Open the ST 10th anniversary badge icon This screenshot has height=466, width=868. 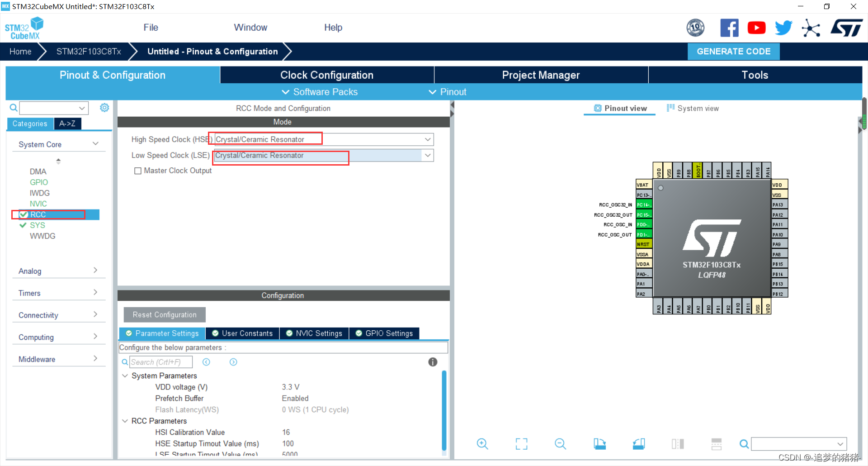(695, 28)
